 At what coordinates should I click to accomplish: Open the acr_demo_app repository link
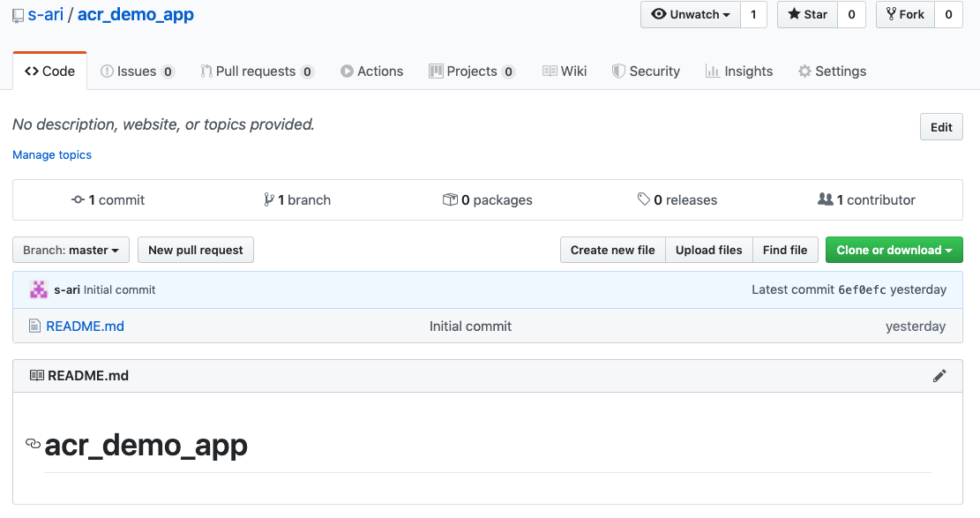[x=136, y=14]
